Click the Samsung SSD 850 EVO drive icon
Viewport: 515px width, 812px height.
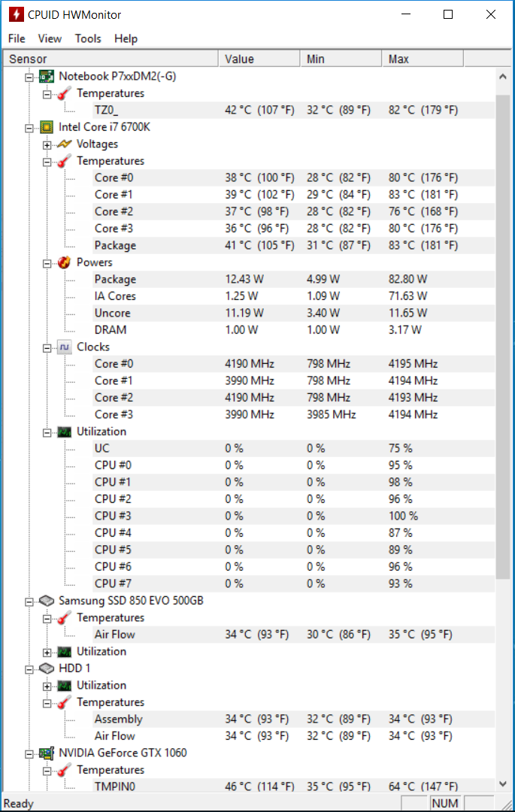pos(47,601)
